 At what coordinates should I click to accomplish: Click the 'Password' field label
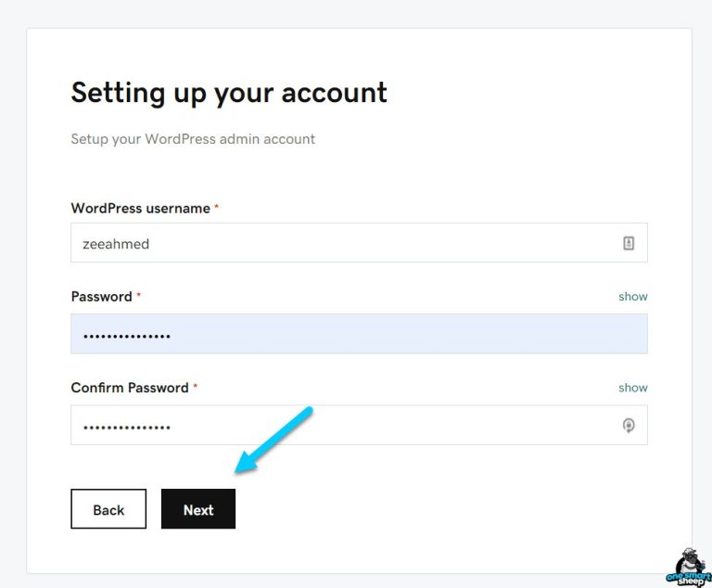pos(102,297)
